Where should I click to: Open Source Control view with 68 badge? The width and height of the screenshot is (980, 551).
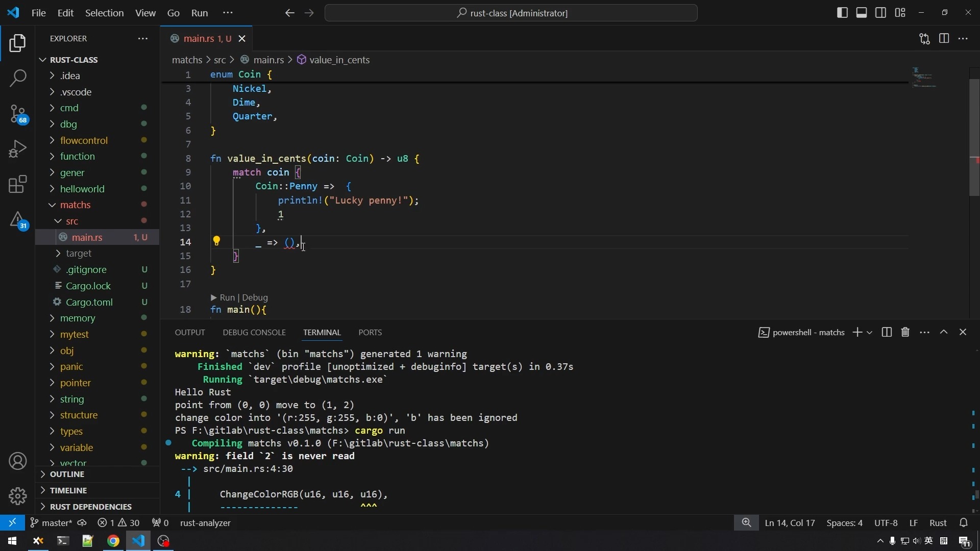pyautogui.click(x=18, y=114)
